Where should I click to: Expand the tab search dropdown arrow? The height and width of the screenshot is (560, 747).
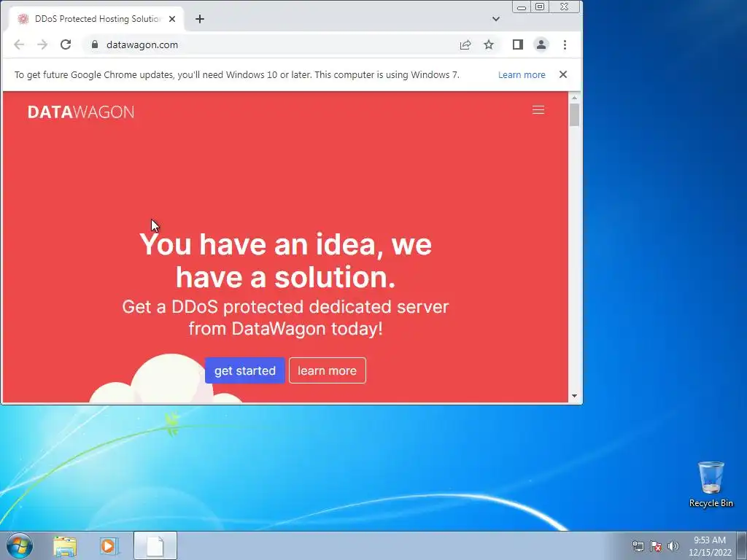[x=496, y=19]
